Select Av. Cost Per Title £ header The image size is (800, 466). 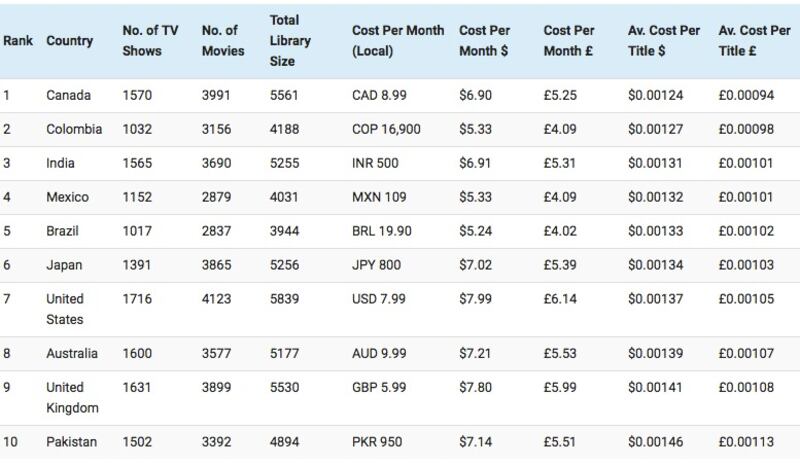click(755, 41)
